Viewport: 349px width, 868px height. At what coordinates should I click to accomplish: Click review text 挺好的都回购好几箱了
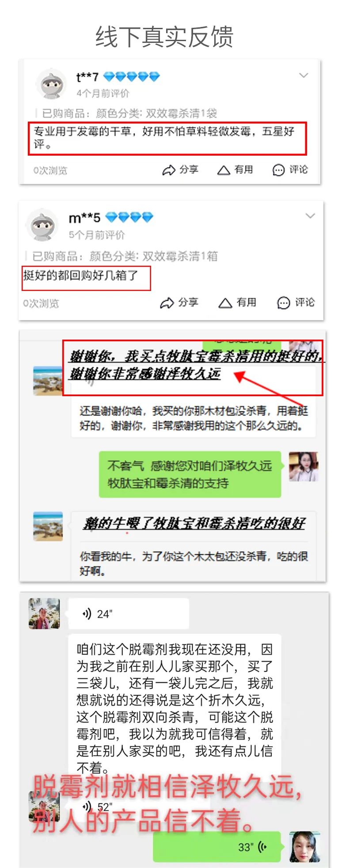click(80, 275)
